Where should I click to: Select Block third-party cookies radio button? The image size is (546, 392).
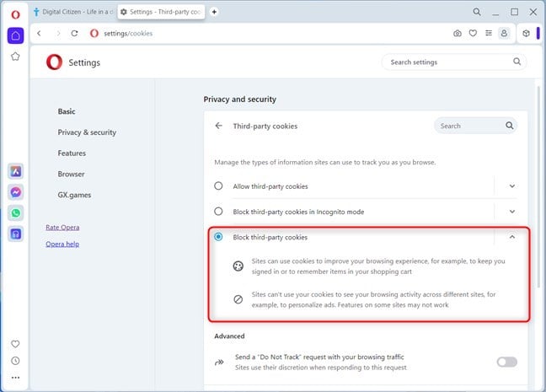218,237
